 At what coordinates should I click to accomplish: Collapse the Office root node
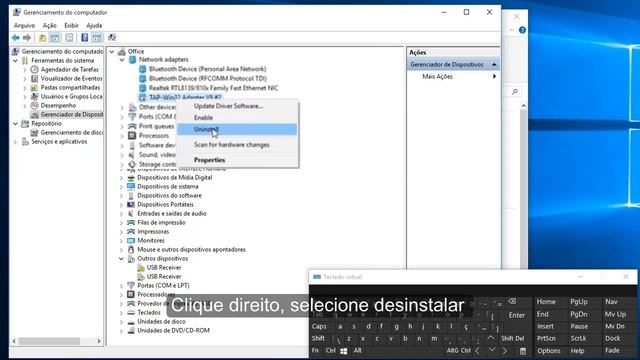(112, 52)
